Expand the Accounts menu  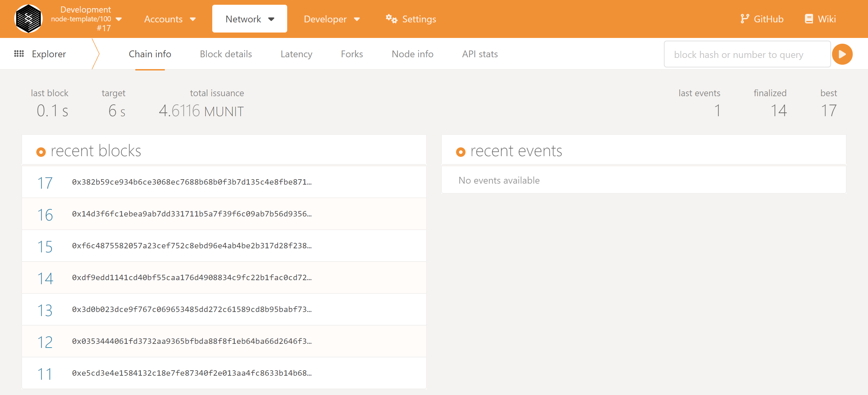170,19
